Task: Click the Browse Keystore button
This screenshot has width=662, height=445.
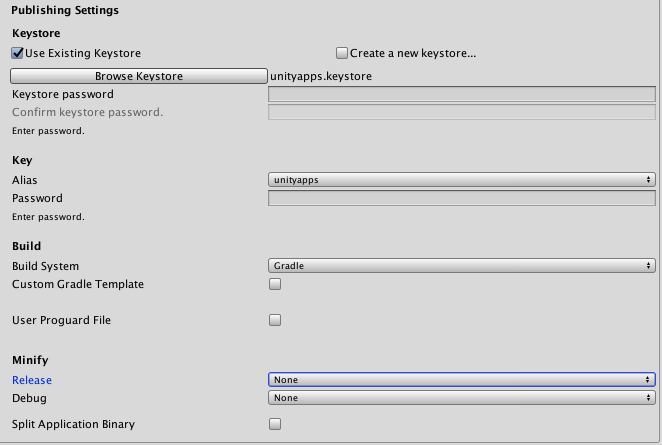Action: pos(139,76)
